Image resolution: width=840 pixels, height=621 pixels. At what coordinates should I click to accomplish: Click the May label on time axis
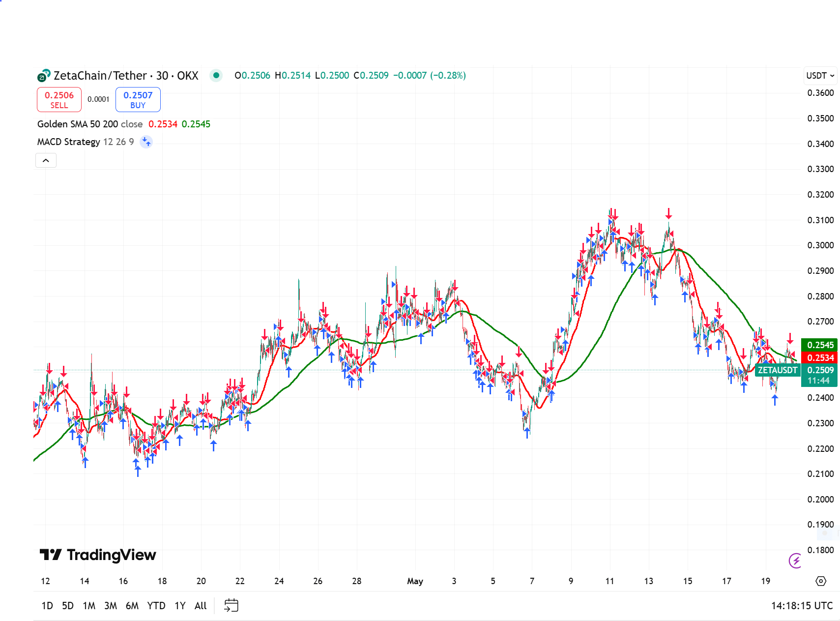(415, 581)
